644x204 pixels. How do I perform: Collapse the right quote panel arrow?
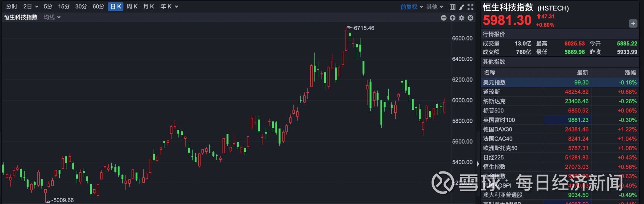[x=478, y=164]
